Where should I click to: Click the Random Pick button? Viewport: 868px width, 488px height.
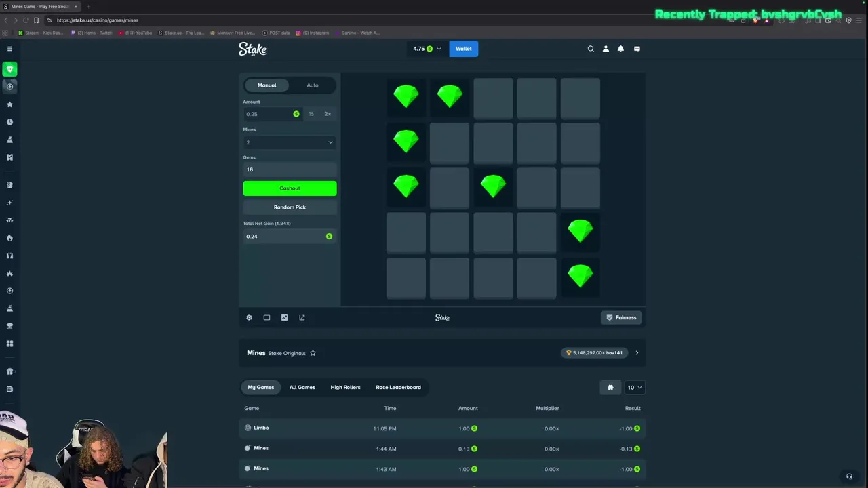click(290, 207)
